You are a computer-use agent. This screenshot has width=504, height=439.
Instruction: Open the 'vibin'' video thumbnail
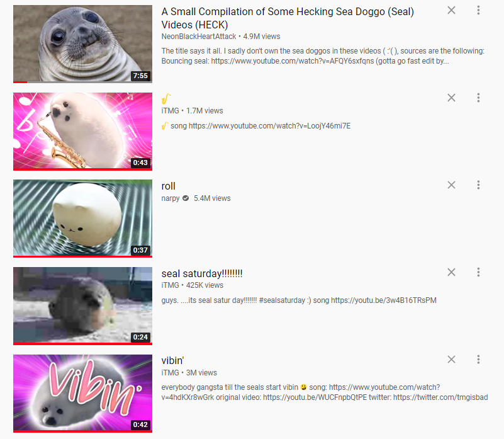[82, 393]
